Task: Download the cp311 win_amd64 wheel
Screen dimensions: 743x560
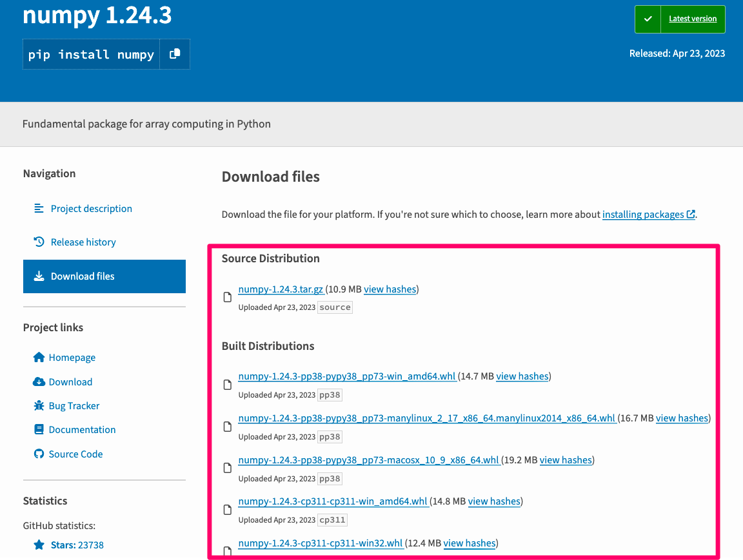Action: [x=333, y=501]
